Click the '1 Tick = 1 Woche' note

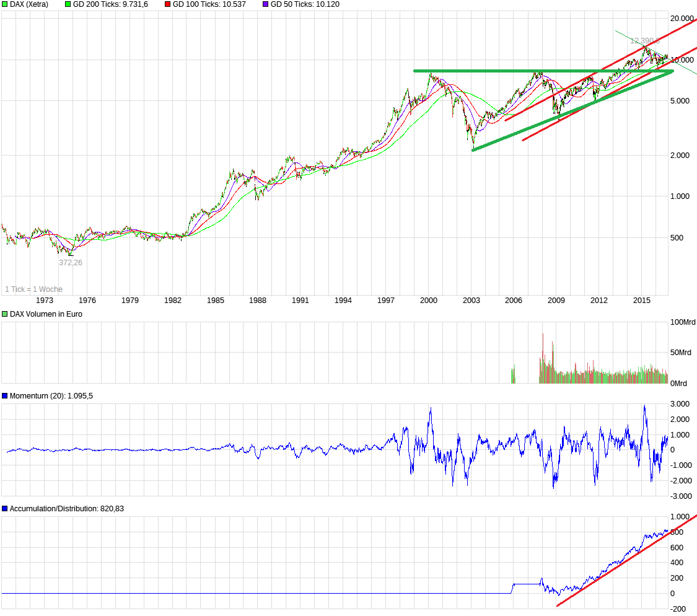[34, 289]
